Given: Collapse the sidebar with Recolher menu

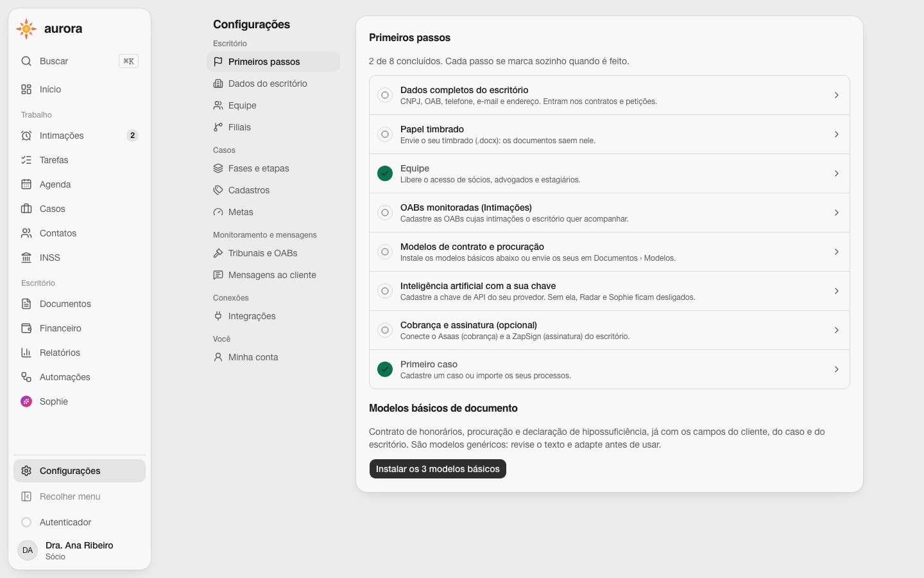Looking at the screenshot, I should tap(80, 496).
